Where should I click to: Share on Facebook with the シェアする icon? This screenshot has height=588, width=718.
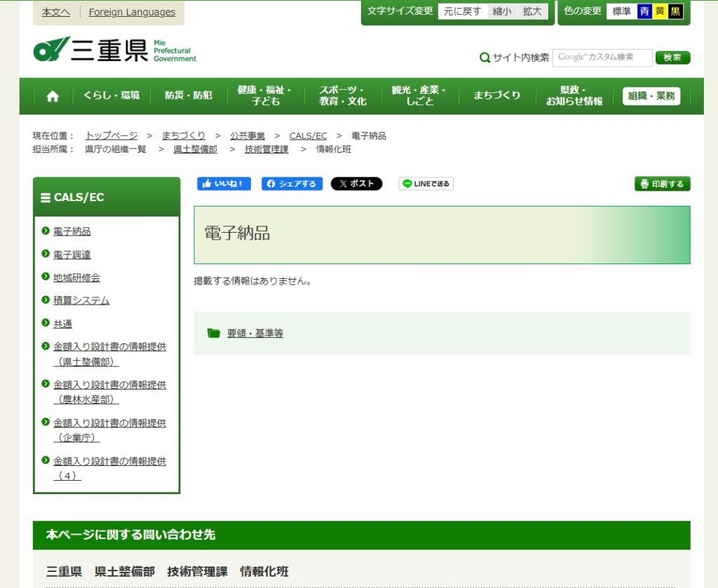click(x=272, y=184)
